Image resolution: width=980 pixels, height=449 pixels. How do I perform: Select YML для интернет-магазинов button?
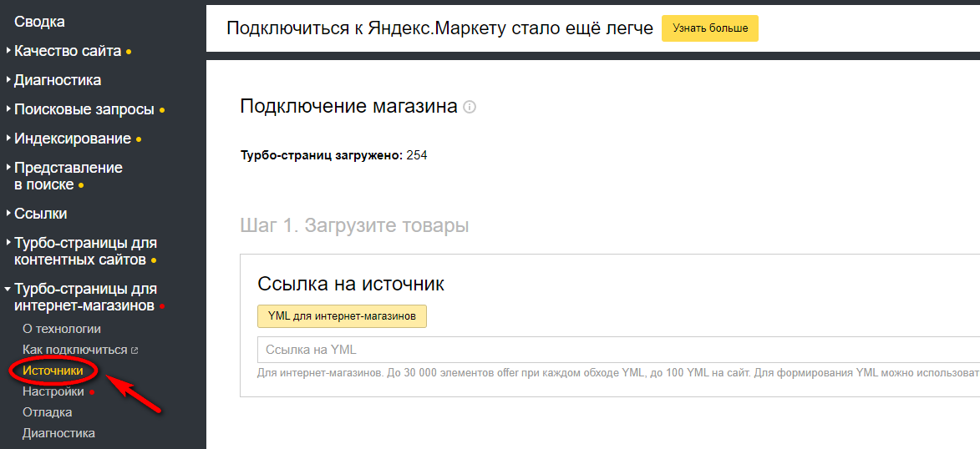tap(342, 316)
